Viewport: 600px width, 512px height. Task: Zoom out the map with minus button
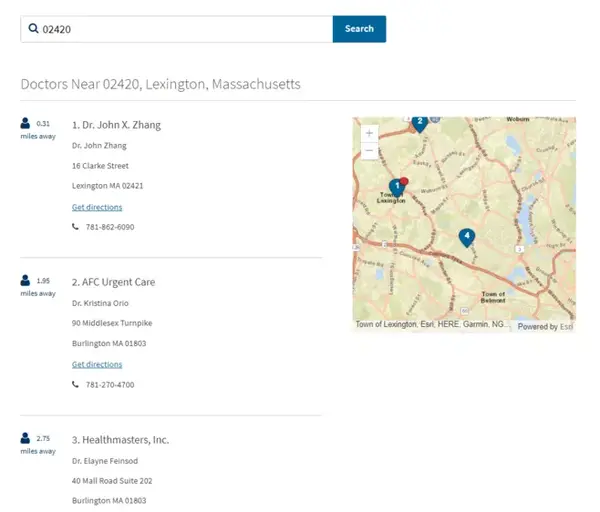369,150
